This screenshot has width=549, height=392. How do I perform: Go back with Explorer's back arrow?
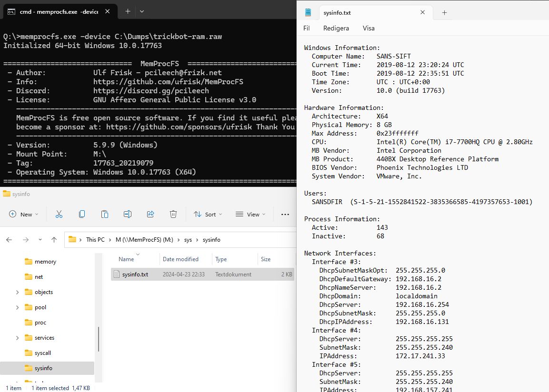click(x=9, y=240)
